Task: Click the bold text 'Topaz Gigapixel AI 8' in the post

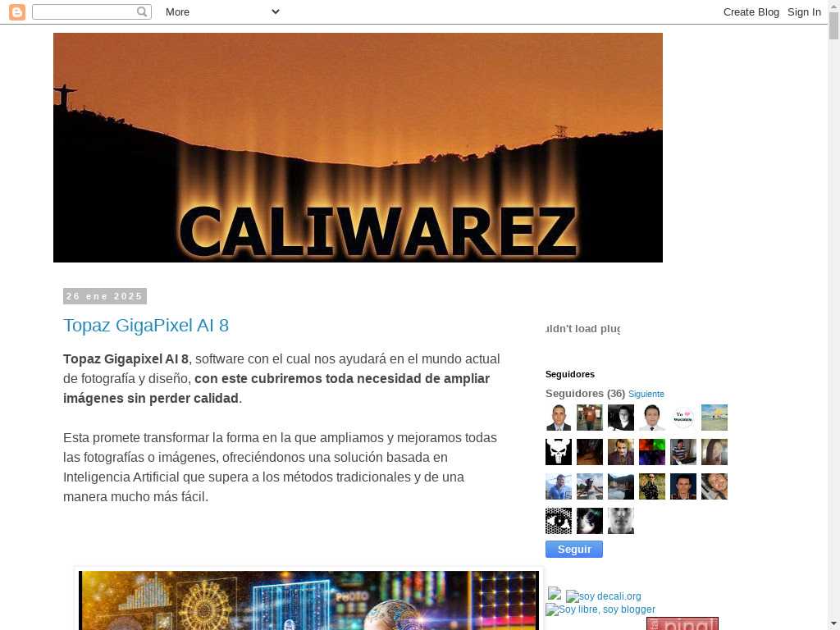Action: click(x=126, y=359)
